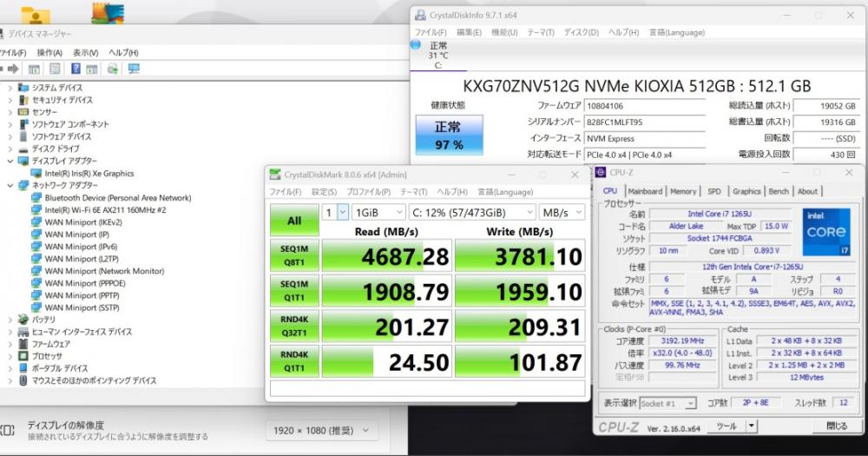Screen dimensions: 868x456
Task: Run the RND4K Q32T1 benchmark button
Action: click(x=294, y=327)
